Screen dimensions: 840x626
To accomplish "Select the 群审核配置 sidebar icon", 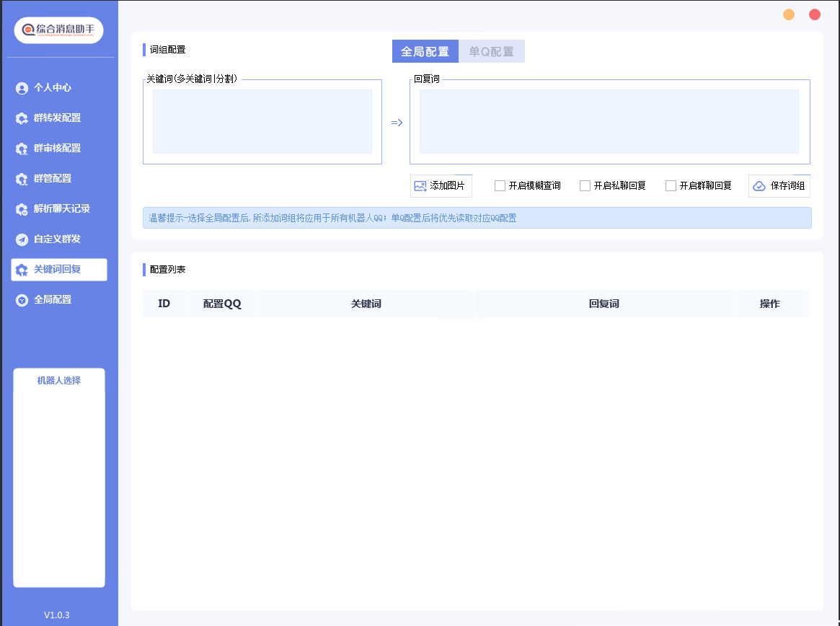I will pyautogui.click(x=22, y=149).
